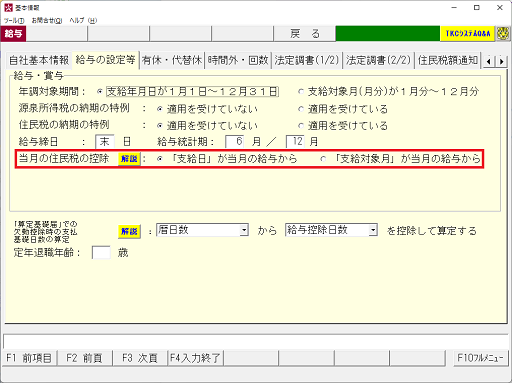Open 解説 for 算定基礎届 setting
512x383 pixels.
click(x=129, y=231)
